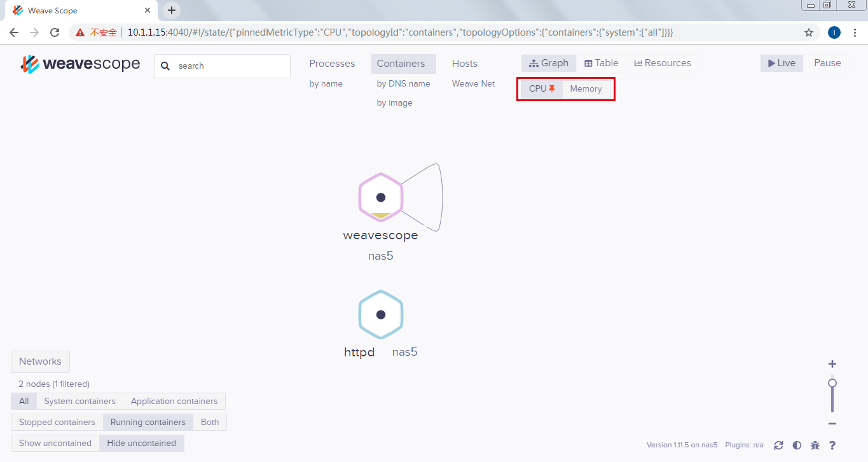Show Stopped containers only

click(57, 423)
